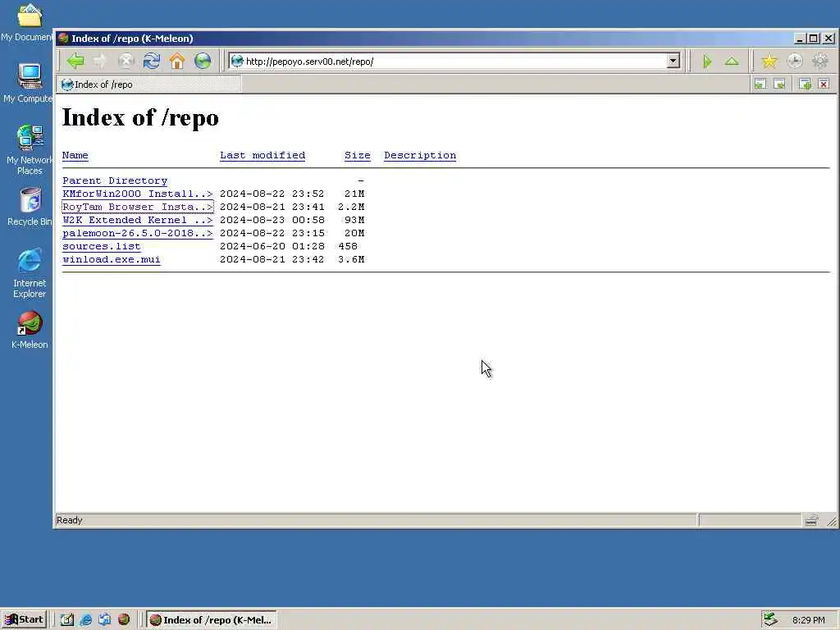Select the My Network Places desktop icon

[x=30, y=149]
